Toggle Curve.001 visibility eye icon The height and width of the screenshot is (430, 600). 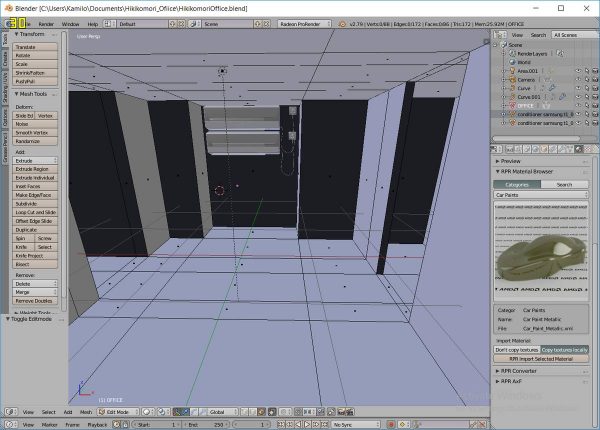click(x=577, y=97)
